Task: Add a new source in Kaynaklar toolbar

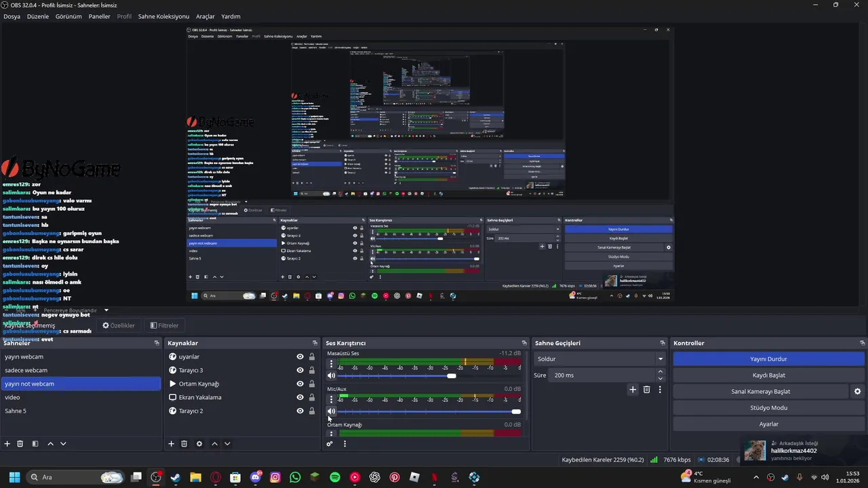Action: click(x=172, y=443)
